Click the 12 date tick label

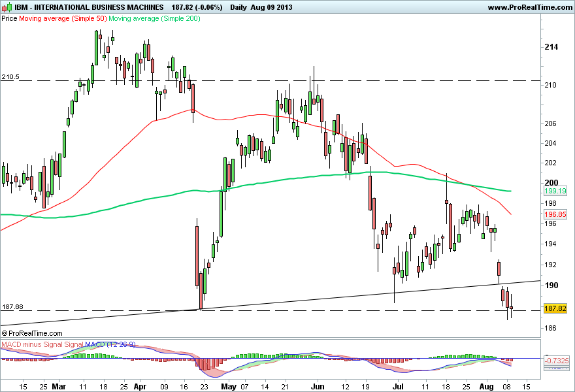pos(345,387)
